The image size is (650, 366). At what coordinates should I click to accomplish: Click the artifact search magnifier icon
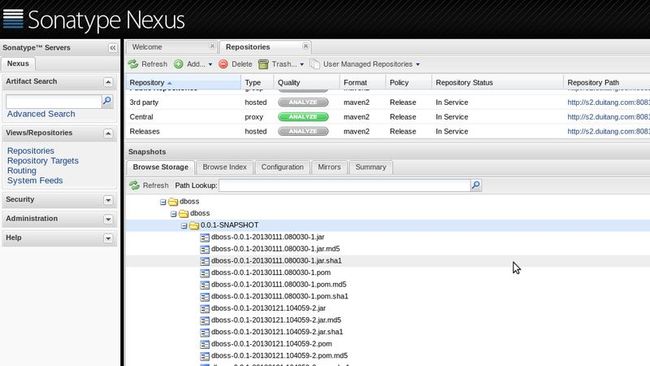[x=107, y=100]
